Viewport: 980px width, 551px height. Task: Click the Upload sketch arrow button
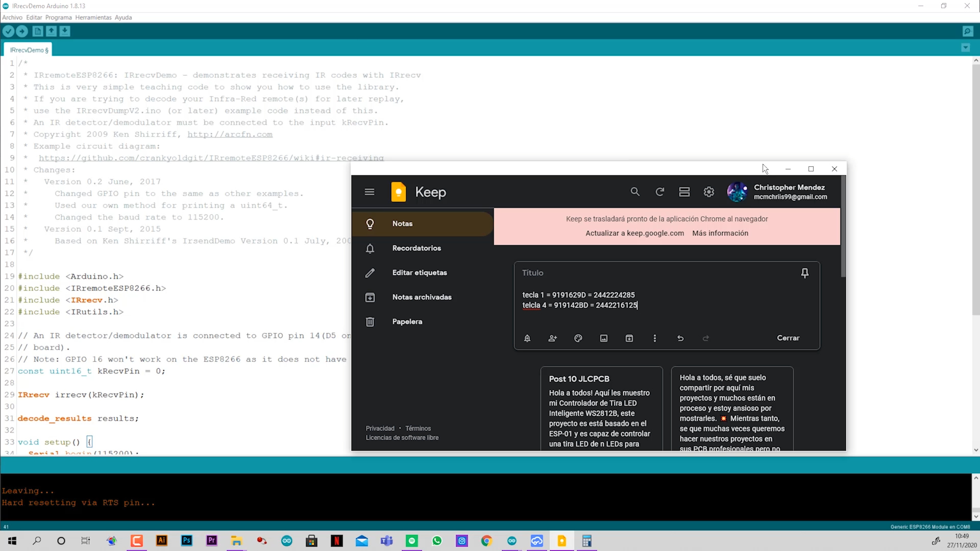(x=22, y=31)
